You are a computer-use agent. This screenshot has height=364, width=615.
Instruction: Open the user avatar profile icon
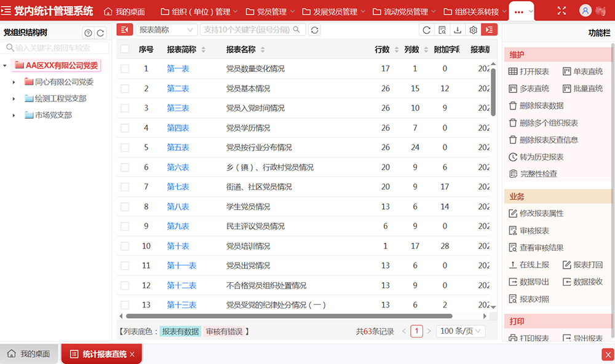point(585,10)
